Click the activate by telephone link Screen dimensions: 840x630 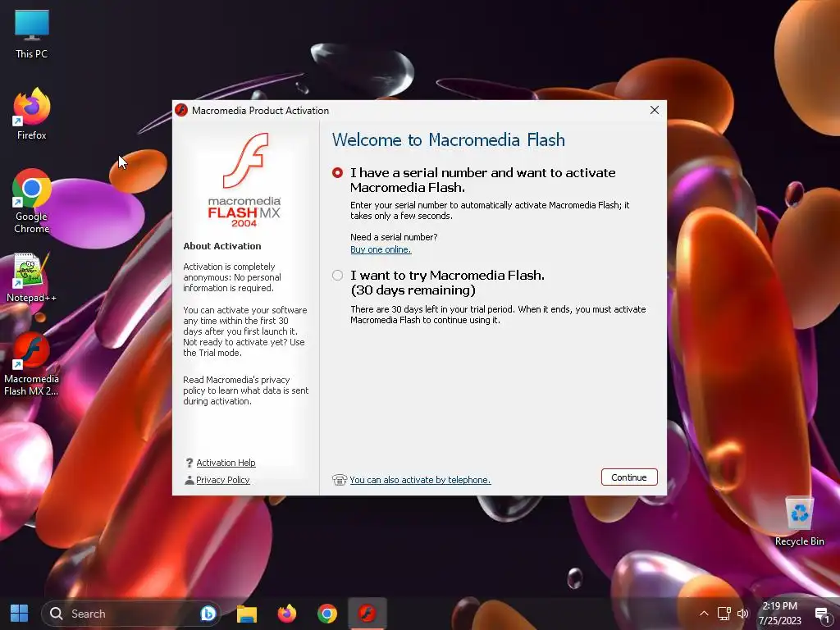point(420,480)
